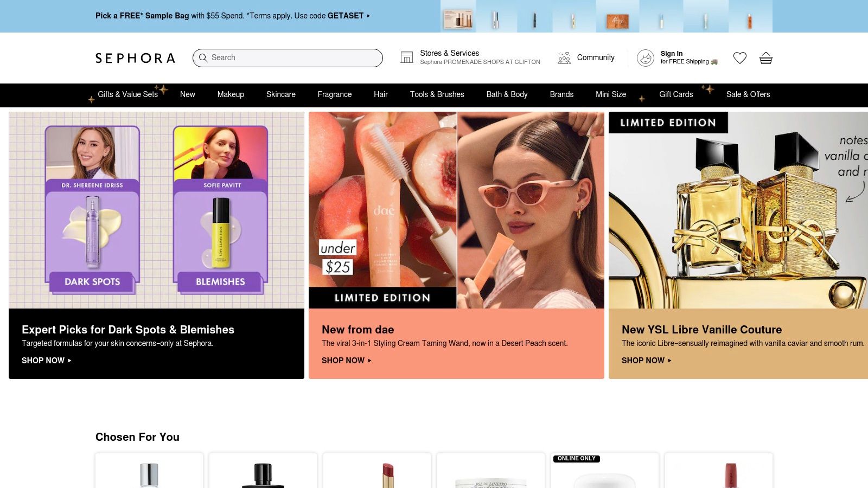Click Shop Now under New from dae
Viewport: 868px width, 488px height.
tap(347, 361)
